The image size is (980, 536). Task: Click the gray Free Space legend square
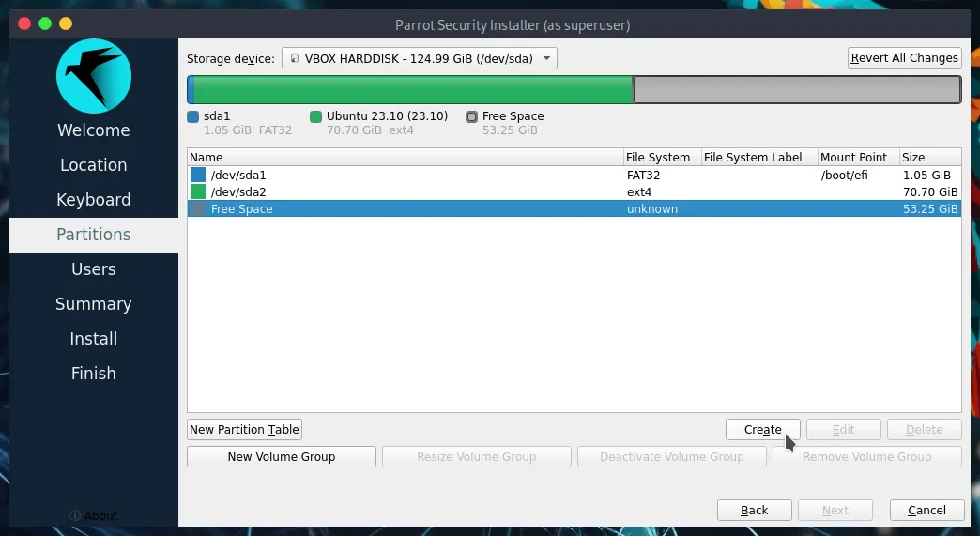coord(472,116)
